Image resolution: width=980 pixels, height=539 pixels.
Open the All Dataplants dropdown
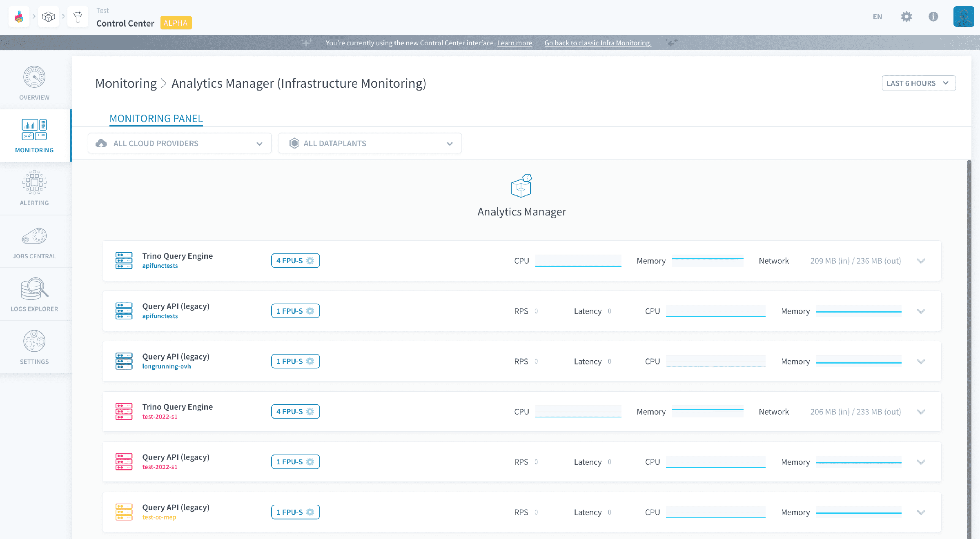[x=370, y=143]
